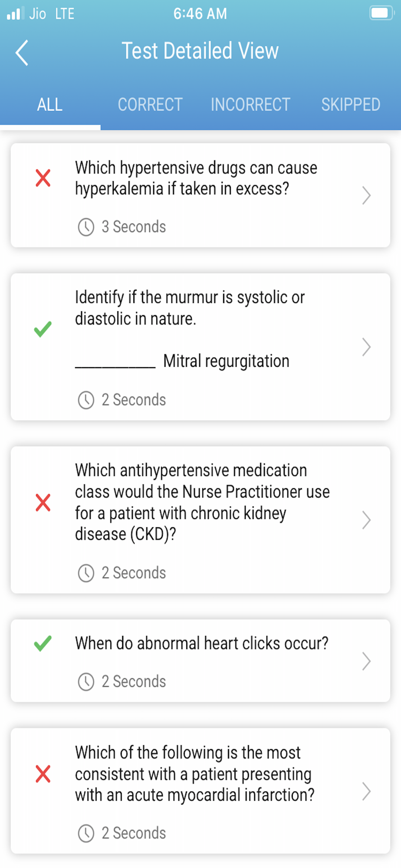Click green checkmark on mitral regurgitation question
Viewport: 401px width, 868px height.
click(43, 329)
